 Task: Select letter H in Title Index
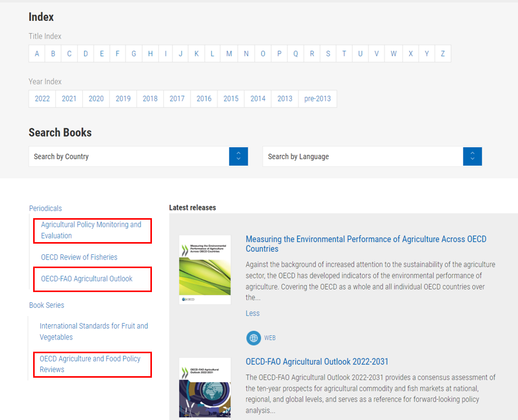(150, 54)
